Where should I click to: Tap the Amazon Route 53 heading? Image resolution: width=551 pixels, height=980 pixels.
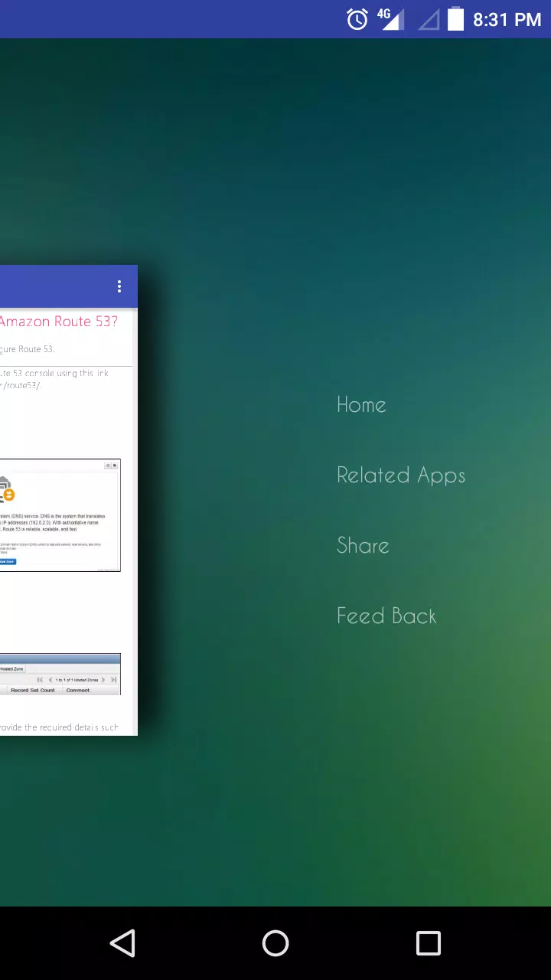coord(59,322)
